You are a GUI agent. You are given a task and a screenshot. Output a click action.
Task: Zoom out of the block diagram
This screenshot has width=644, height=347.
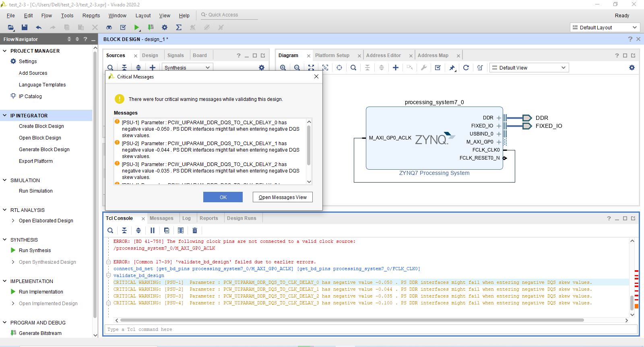pos(297,68)
